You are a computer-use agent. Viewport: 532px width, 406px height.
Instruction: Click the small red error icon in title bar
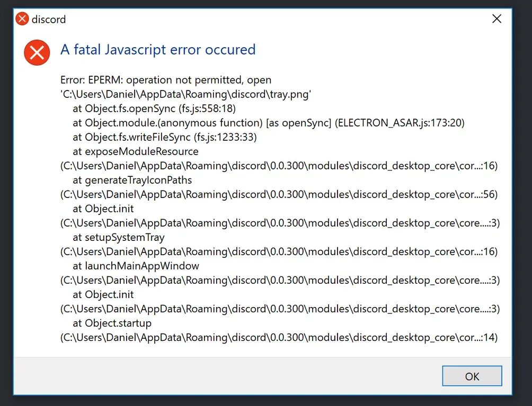pos(22,19)
